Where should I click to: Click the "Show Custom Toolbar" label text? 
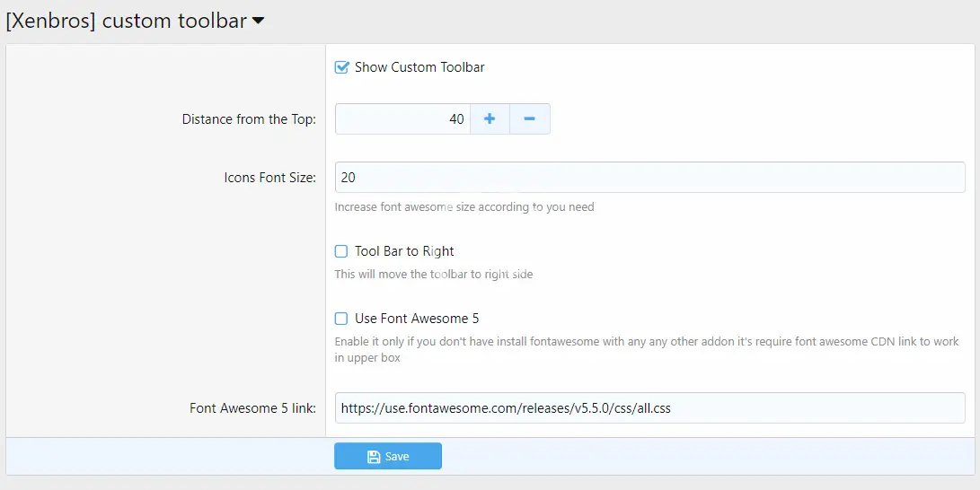(x=419, y=67)
